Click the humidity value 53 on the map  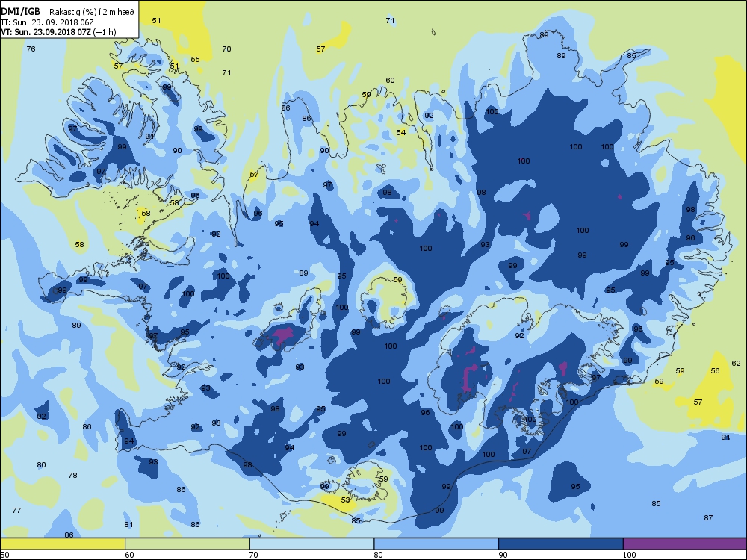coord(345,500)
